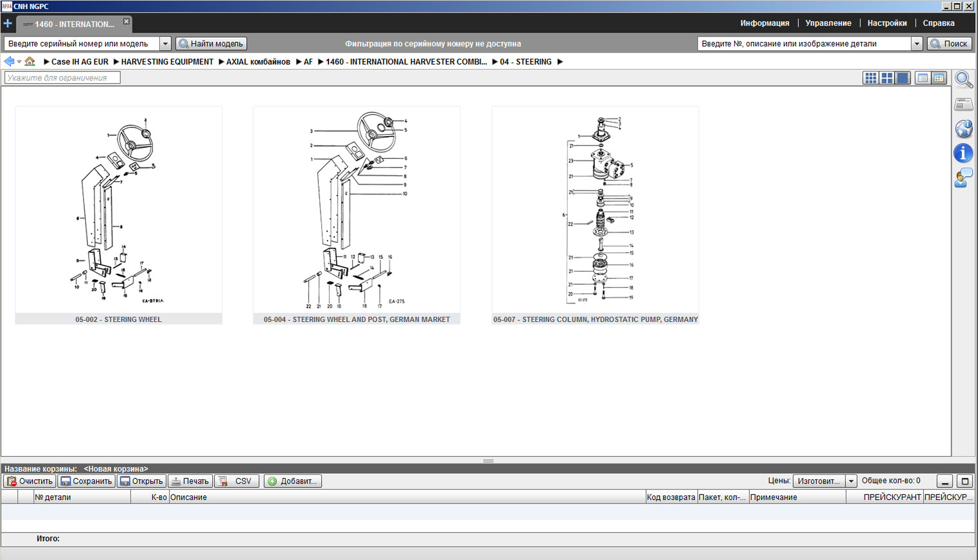The image size is (978, 560).
Task: Add a new tab with plus icon
Action: (8, 23)
